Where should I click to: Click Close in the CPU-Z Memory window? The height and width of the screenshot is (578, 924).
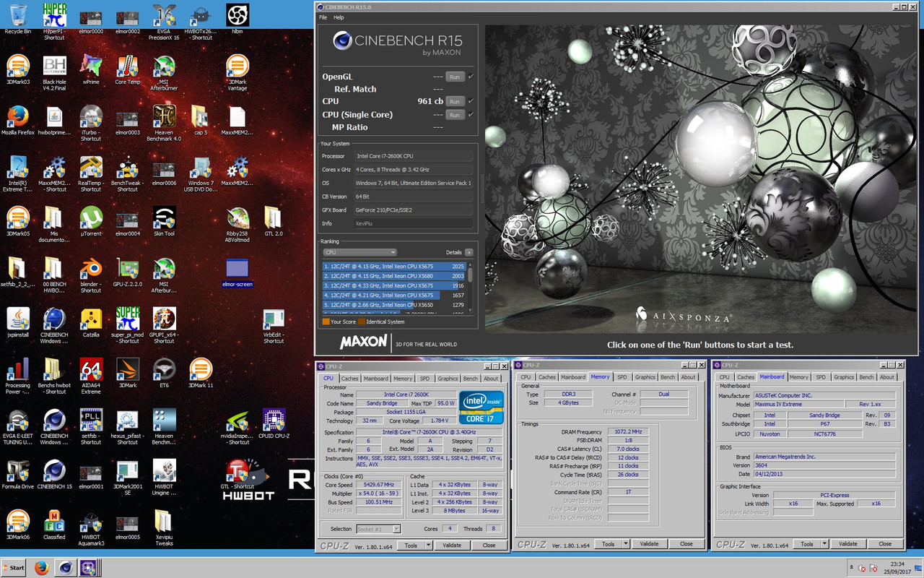(686, 544)
